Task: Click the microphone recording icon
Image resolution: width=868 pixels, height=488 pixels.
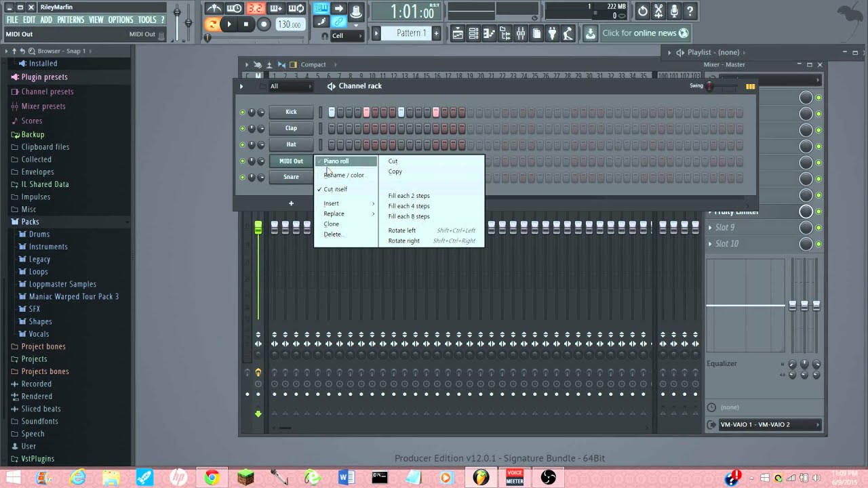Action: point(674,11)
